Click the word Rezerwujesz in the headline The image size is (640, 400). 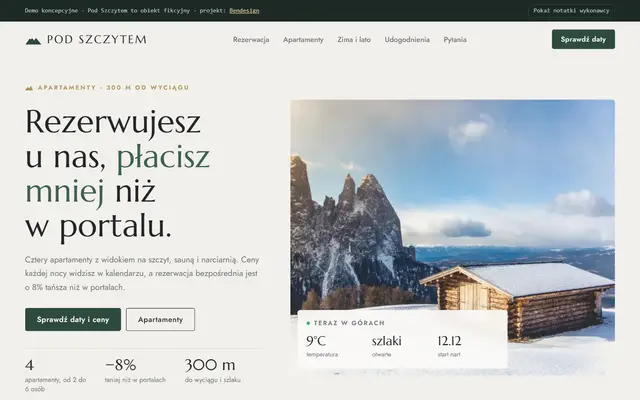(x=113, y=122)
